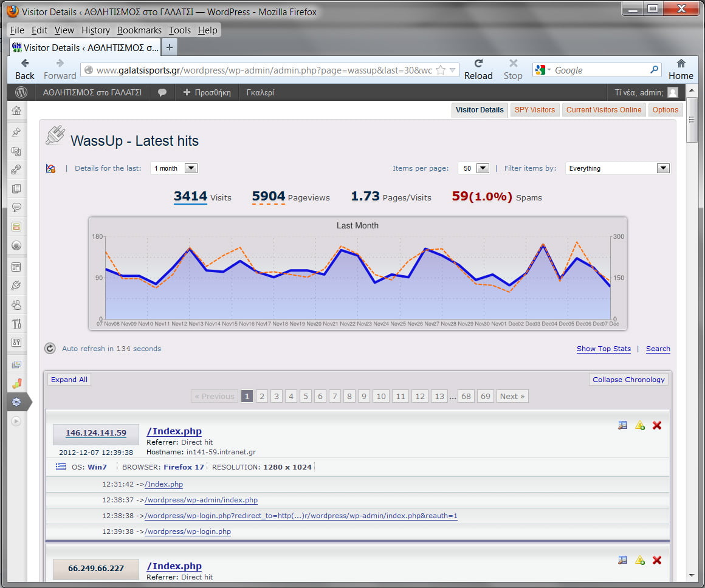The width and height of the screenshot is (705, 588).
Task: Open the WassUp Options tab
Action: point(665,110)
